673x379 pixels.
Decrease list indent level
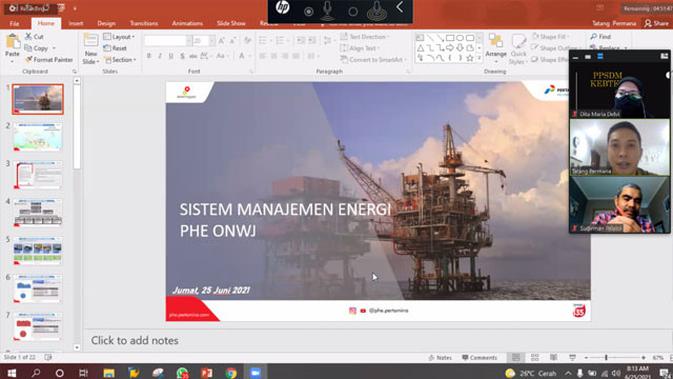coord(301,40)
